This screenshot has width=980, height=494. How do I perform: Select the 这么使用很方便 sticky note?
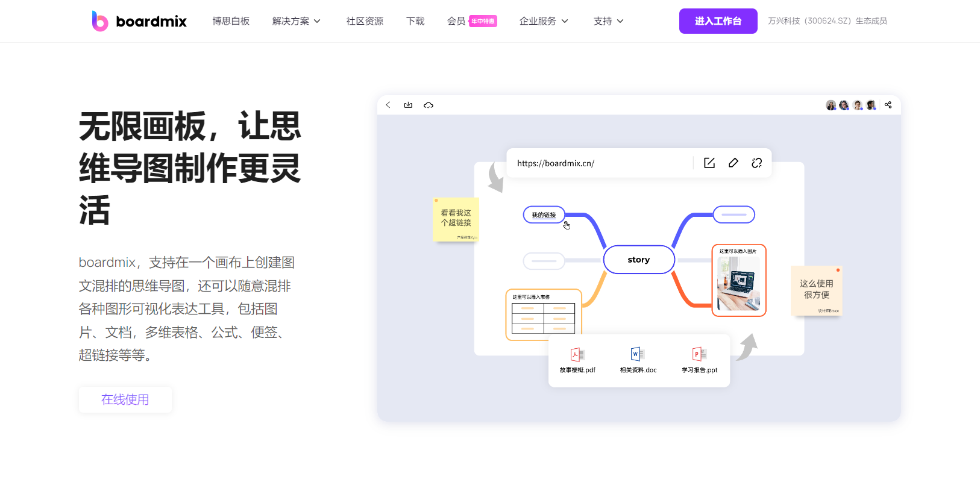pos(816,290)
